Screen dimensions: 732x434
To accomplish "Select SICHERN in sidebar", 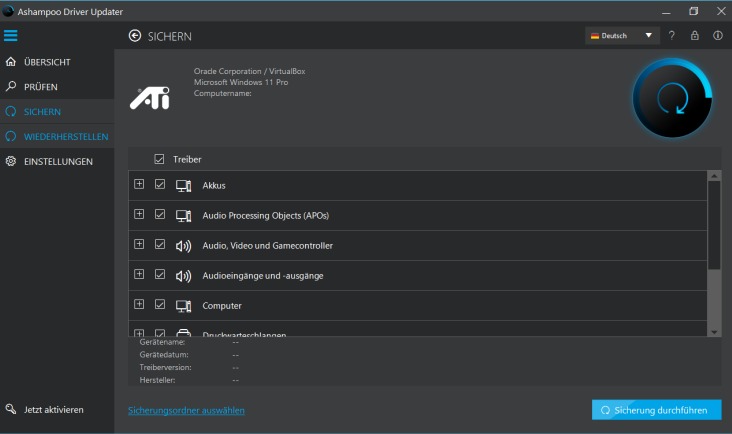I will point(57,112).
